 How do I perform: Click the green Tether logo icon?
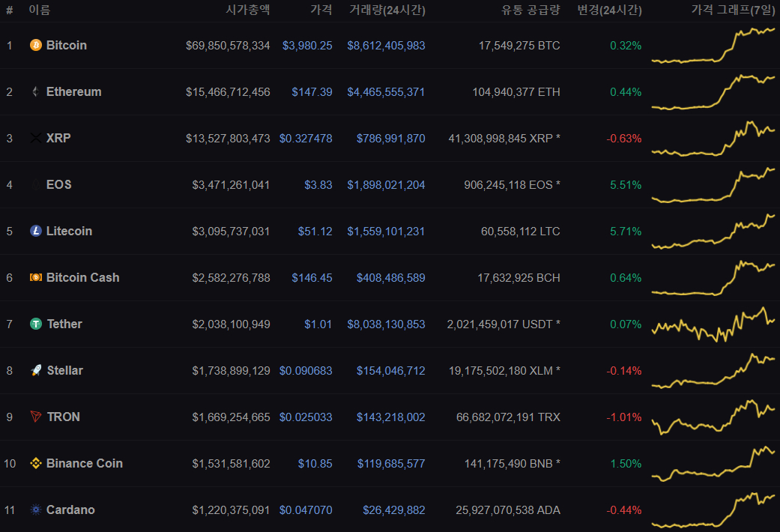pyautogui.click(x=36, y=324)
